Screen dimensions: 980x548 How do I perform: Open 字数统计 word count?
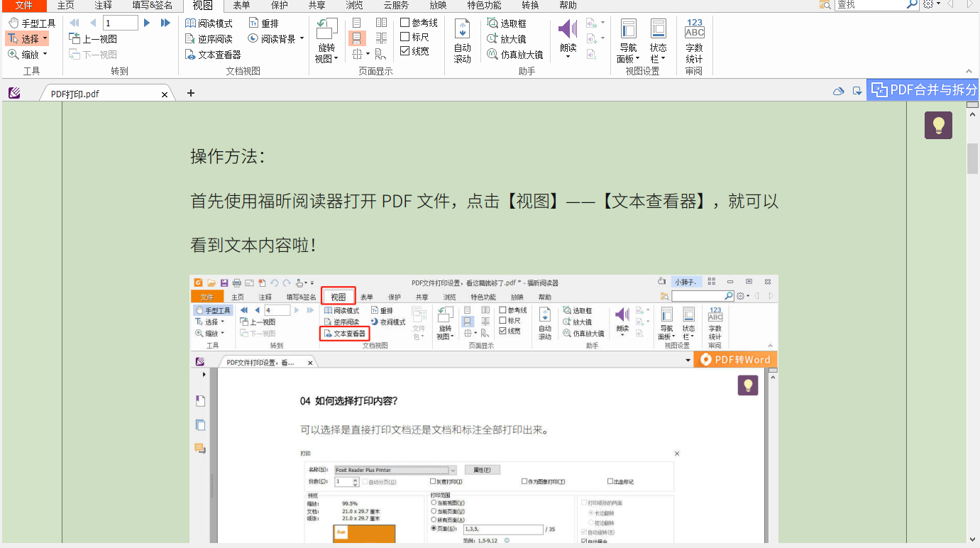point(693,39)
